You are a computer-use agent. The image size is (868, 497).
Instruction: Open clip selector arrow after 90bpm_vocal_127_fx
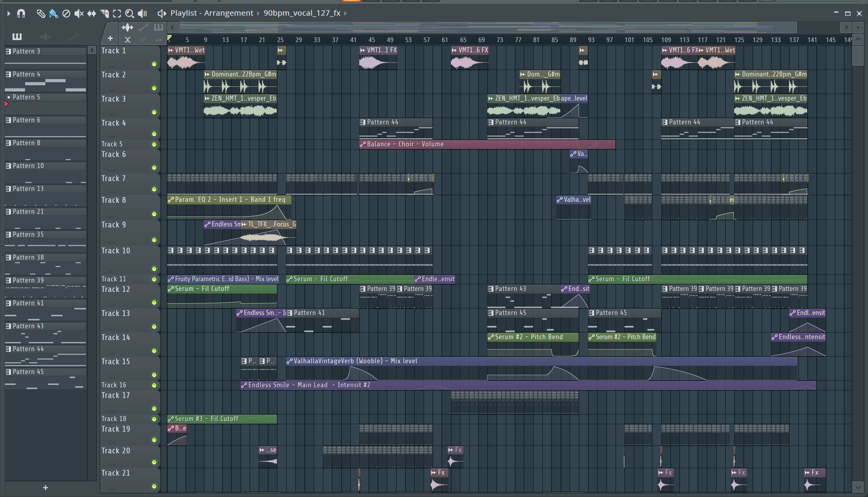pos(345,13)
